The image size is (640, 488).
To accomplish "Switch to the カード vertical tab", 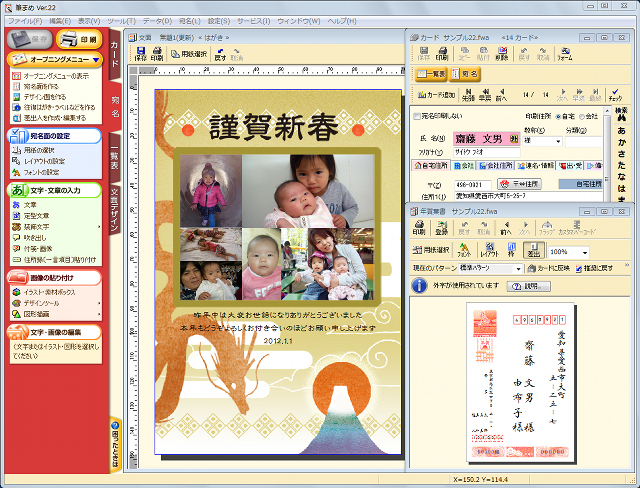I will tap(115, 54).
